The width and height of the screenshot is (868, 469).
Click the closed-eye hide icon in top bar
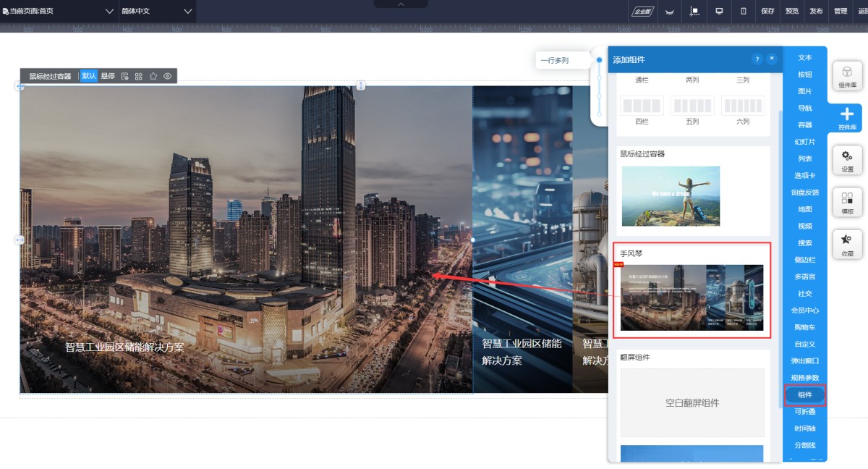click(670, 11)
